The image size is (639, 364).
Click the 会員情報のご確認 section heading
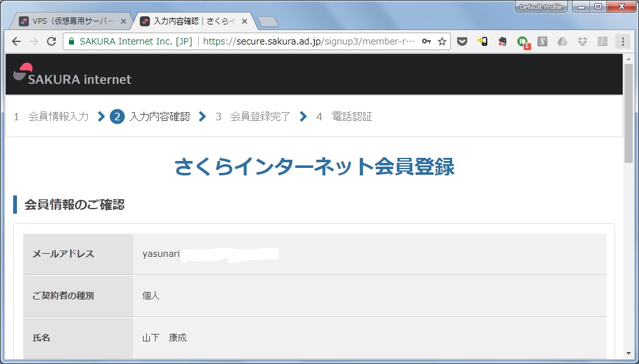[74, 204]
